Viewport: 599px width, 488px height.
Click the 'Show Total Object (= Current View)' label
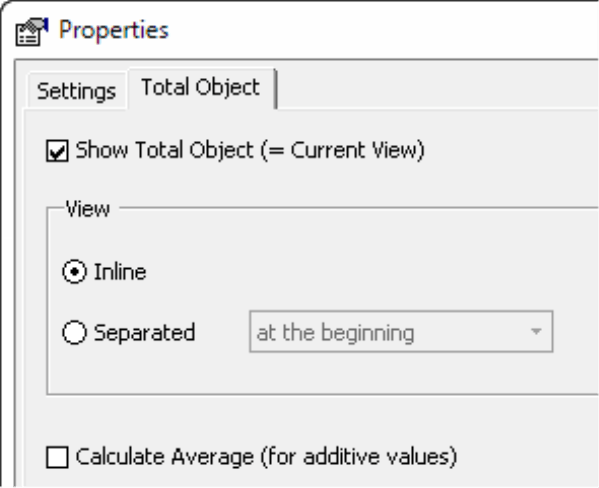[x=250, y=150]
